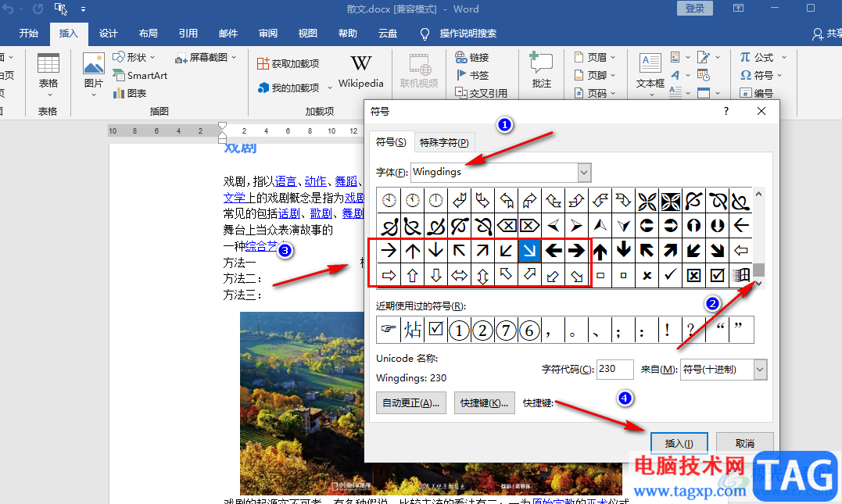The image size is (842, 504).
Task: Open the 特殊字符 tab in symbol dialog
Action: (444, 143)
